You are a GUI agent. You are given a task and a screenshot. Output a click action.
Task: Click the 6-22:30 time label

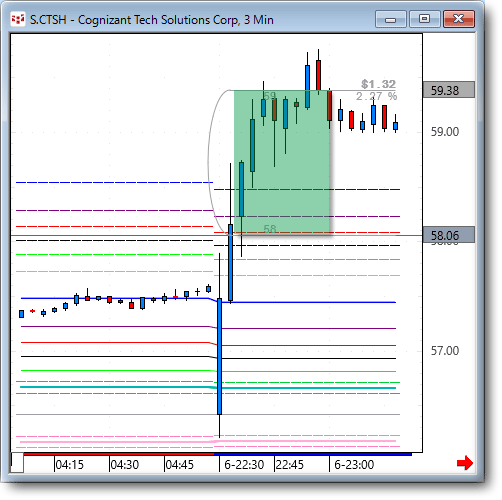tap(244, 465)
